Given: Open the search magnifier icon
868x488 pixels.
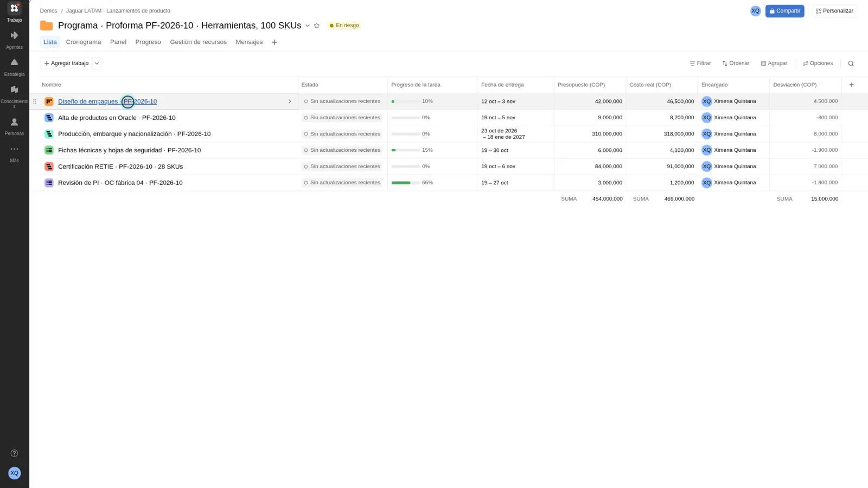Looking at the screenshot, I should [851, 63].
